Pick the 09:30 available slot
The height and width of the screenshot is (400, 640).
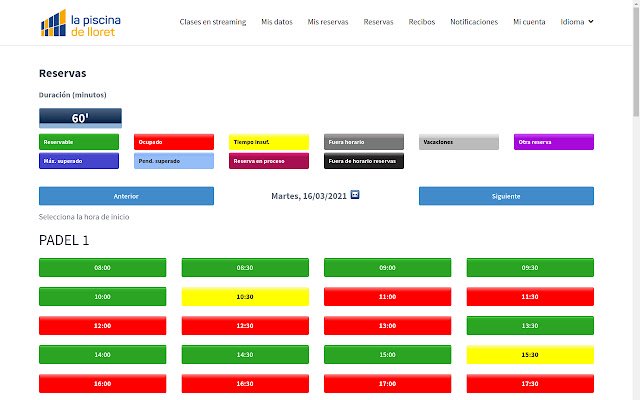(x=530, y=268)
